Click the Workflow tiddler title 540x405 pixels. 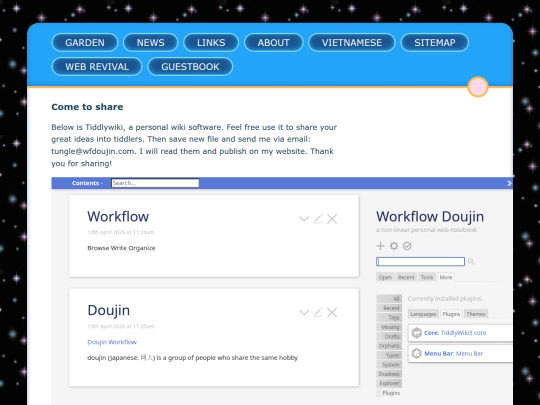[x=118, y=217]
